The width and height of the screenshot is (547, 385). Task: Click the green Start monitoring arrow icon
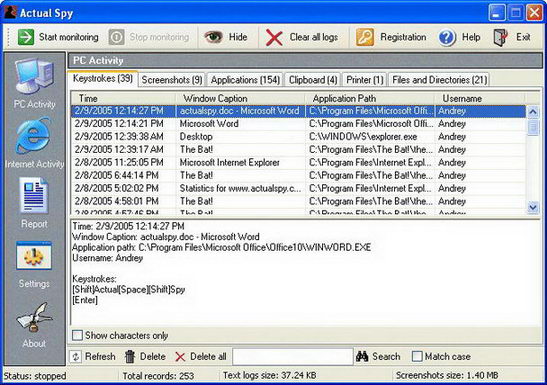pos(26,37)
